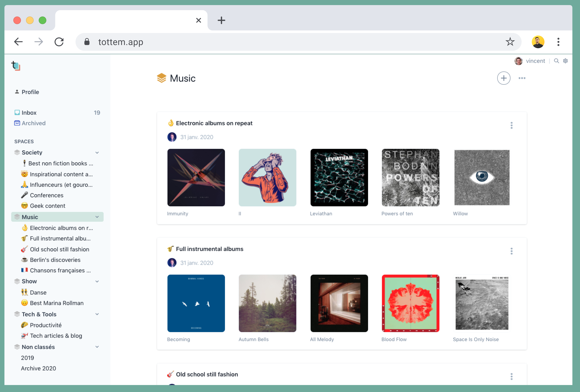The height and width of the screenshot is (392, 580).
Task: Click the Tottem logo icon
Action: click(x=16, y=66)
